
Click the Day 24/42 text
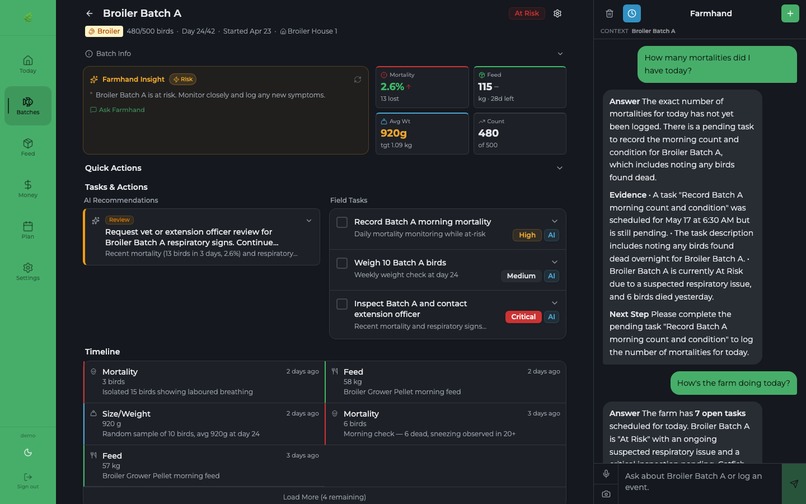click(x=198, y=31)
